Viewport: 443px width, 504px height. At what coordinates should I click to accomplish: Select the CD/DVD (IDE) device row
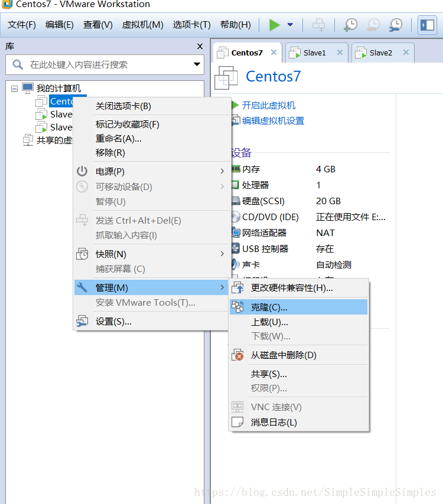click(311, 217)
